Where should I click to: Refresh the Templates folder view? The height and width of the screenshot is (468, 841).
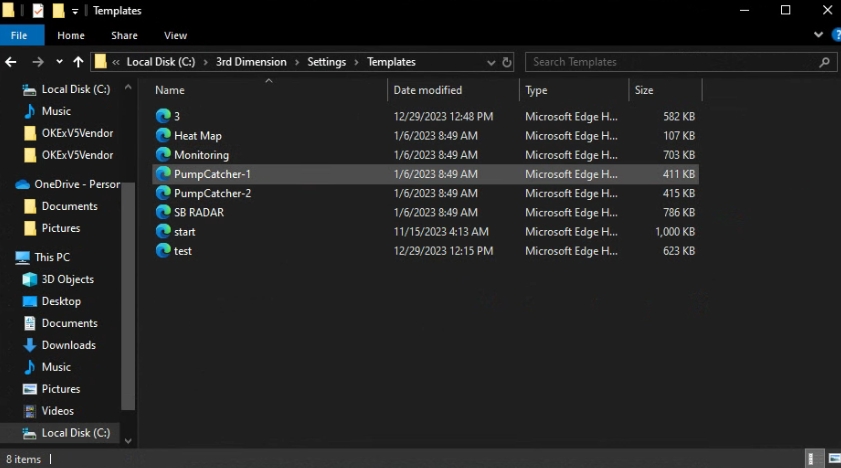(x=506, y=62)
